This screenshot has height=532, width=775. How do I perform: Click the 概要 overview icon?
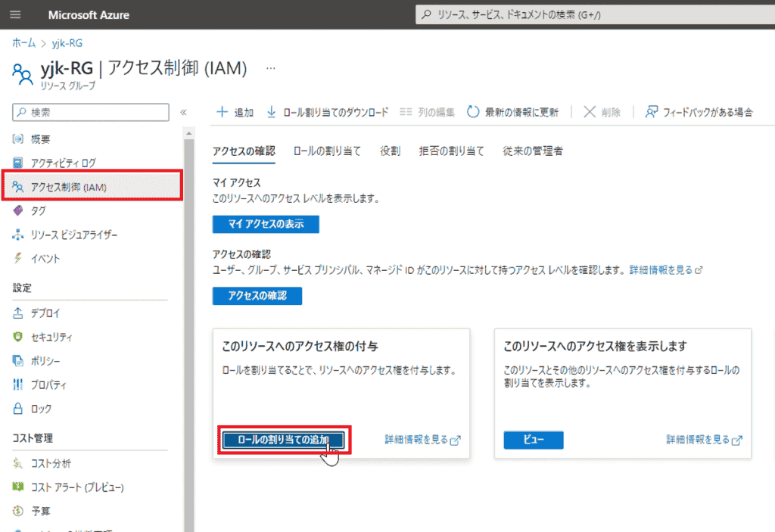coord(18,139)
